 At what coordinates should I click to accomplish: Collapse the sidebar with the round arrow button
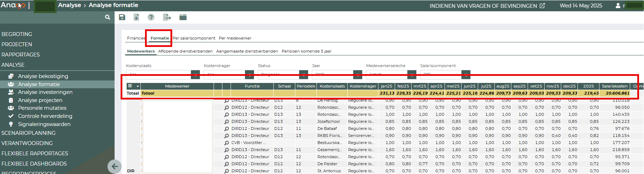pos(115,166)
